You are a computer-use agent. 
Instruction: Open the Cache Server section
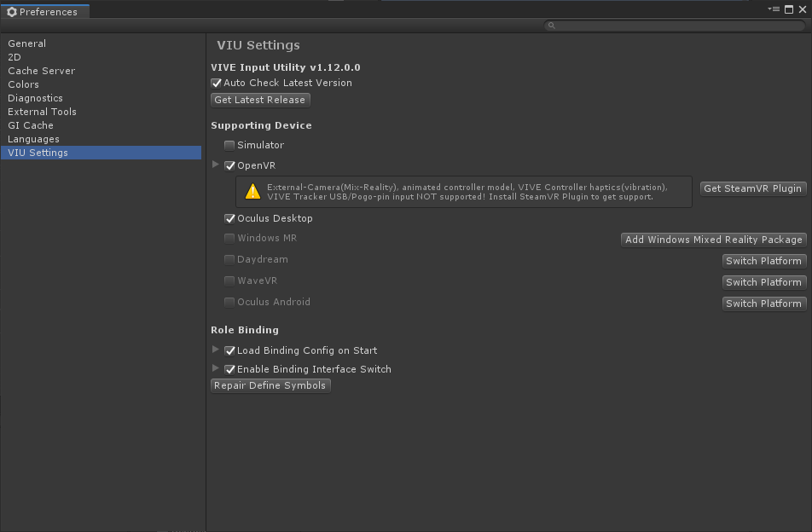[x=101, y=71]
